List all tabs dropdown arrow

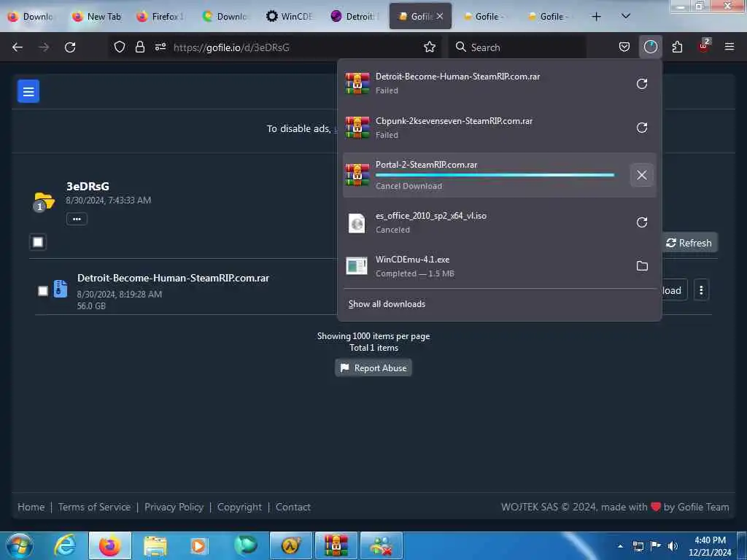[625, 16]
